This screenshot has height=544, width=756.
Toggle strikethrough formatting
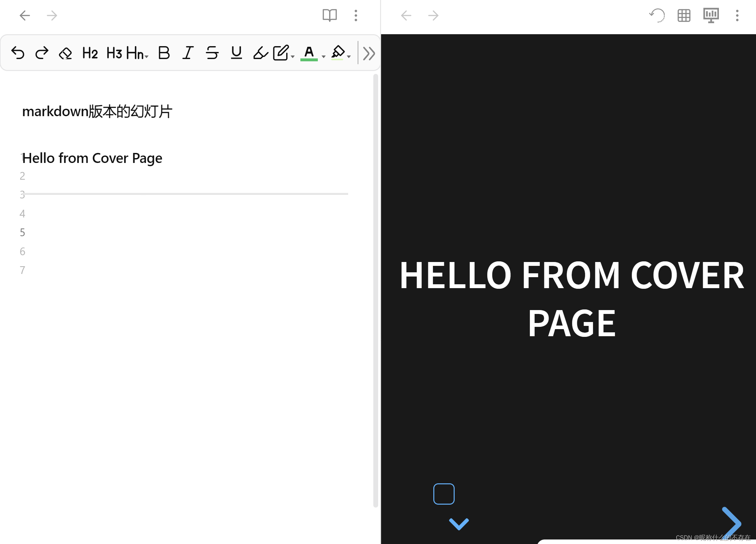tap(212, 53)
